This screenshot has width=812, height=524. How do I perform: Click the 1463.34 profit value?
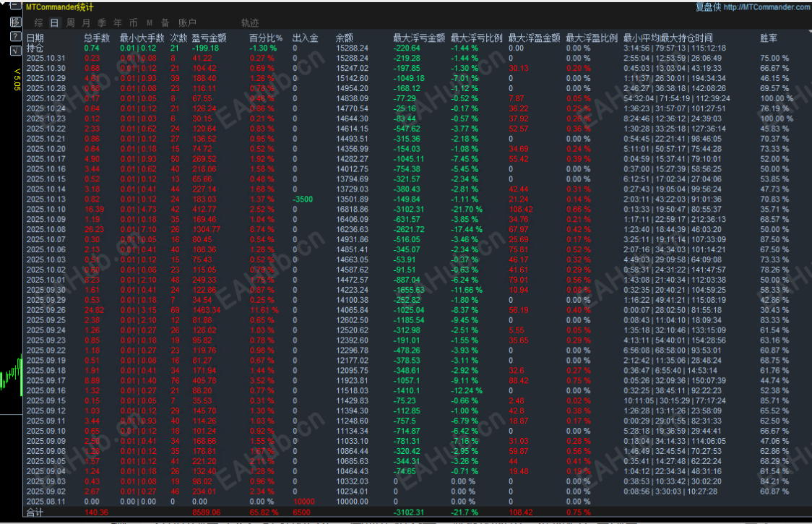(x=206, y=310)
